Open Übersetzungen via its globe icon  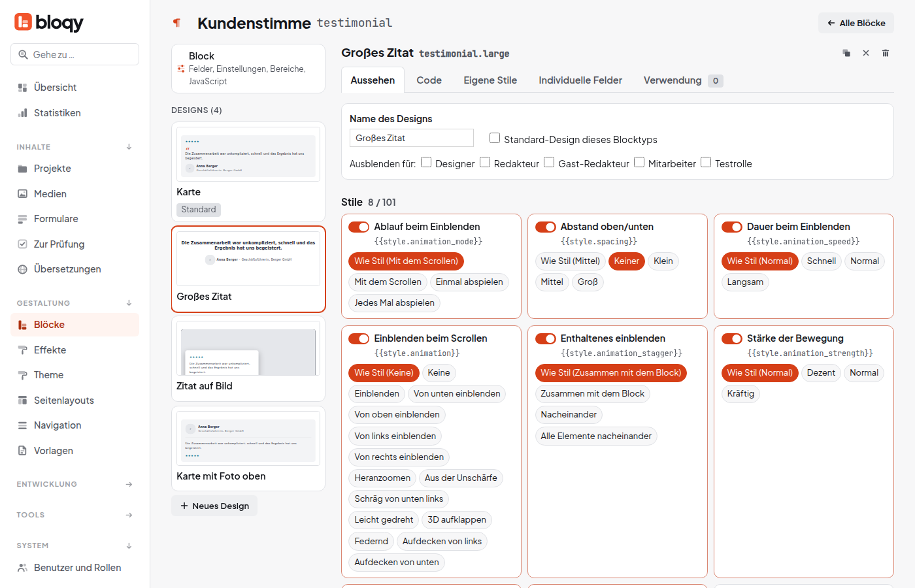(x=22, y=269)
